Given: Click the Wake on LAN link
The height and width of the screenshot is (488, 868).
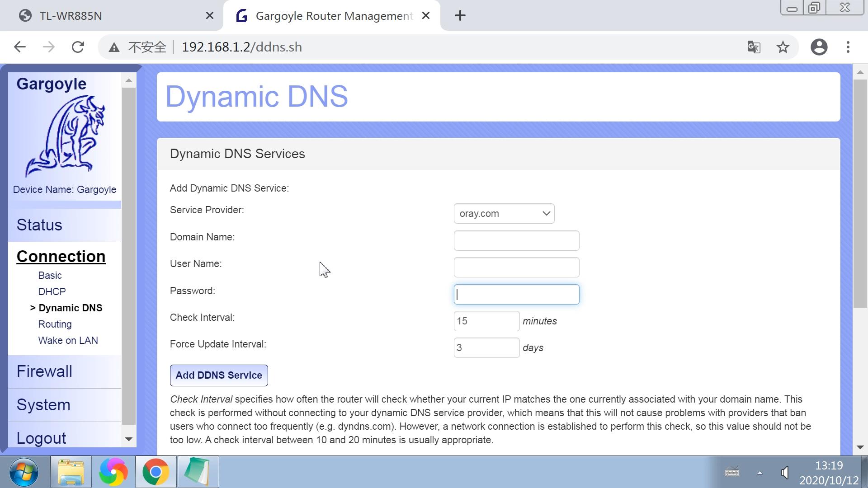Looking at the screenshot, I should pos(68,340).
